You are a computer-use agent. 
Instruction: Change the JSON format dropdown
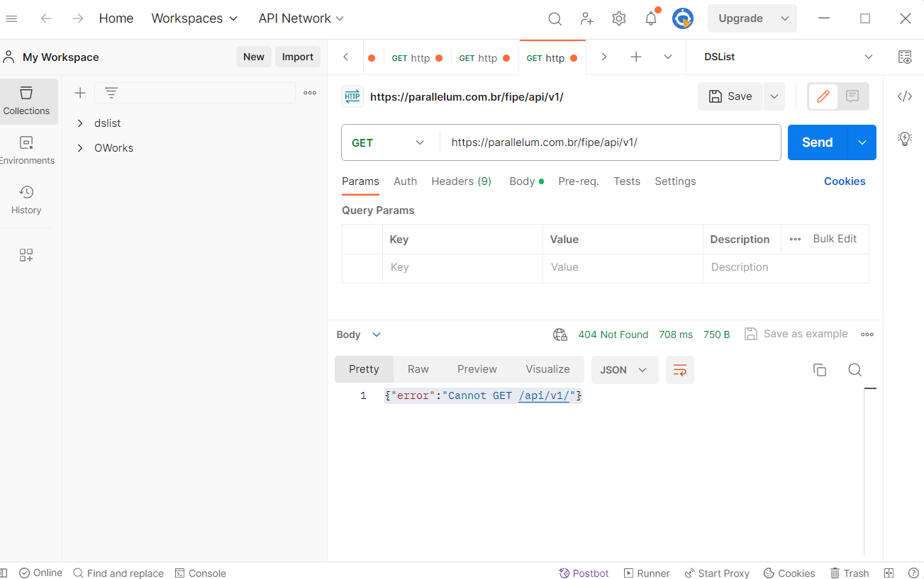[625, 369]
